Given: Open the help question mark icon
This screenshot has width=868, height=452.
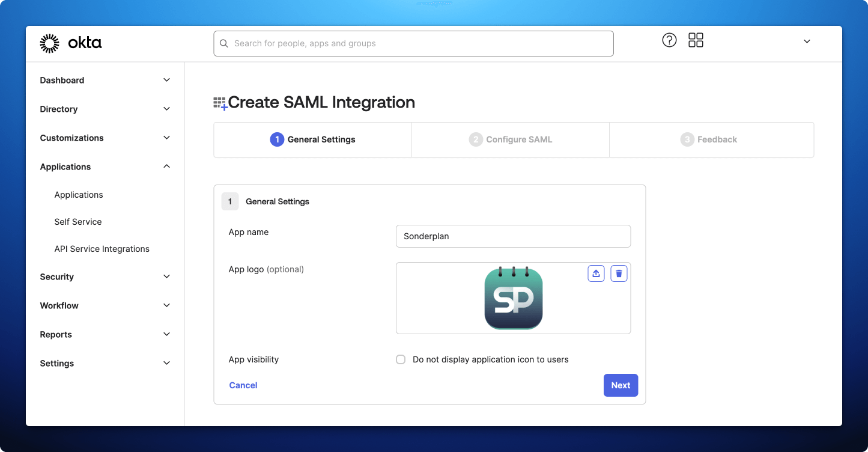Looking at the screenshot, I should (x=669, y=40).
